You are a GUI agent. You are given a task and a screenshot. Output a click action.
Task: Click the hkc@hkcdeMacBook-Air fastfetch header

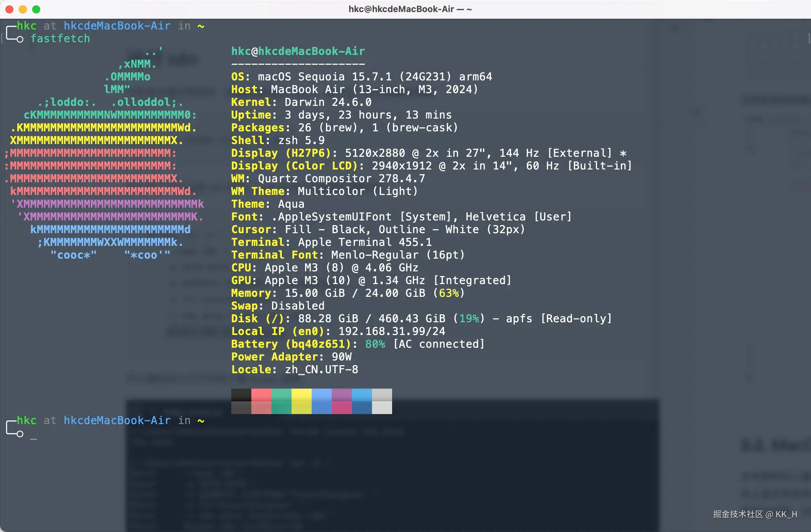(x=298, y=51)
